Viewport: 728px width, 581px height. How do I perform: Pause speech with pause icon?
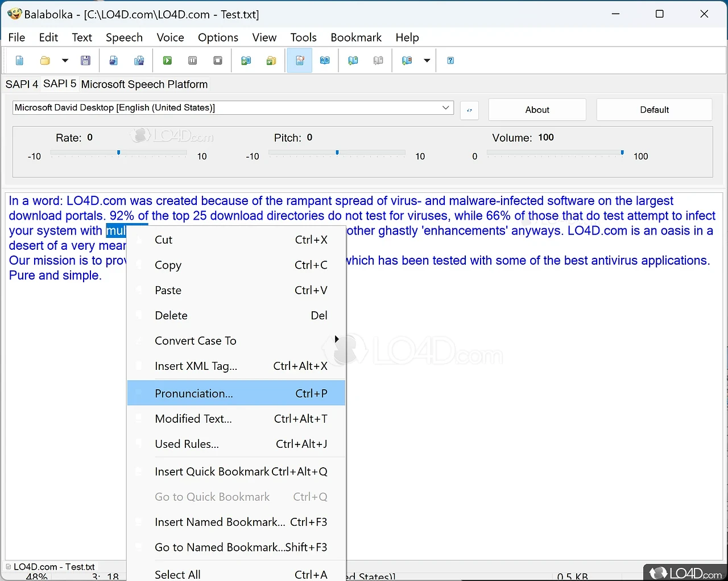coord(192,61)
